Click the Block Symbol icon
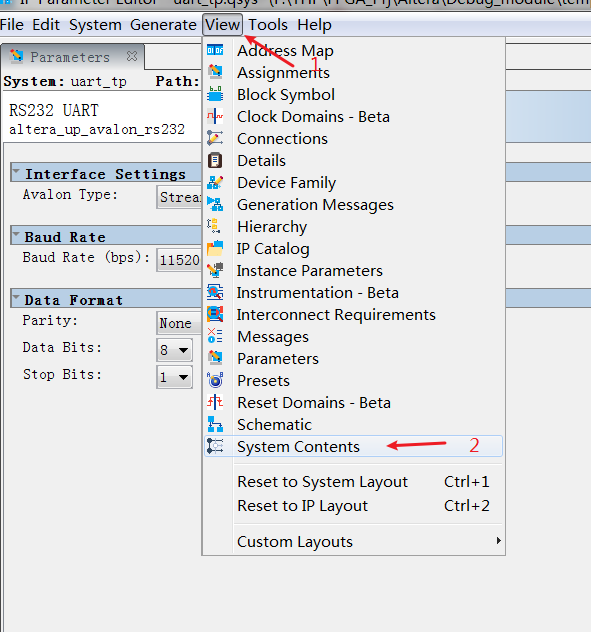Image resolution: width=591 pixels, height=632 pixels. (215, 94)
